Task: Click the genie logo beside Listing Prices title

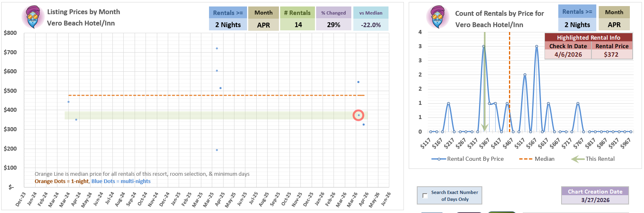Action: (33, 17)
